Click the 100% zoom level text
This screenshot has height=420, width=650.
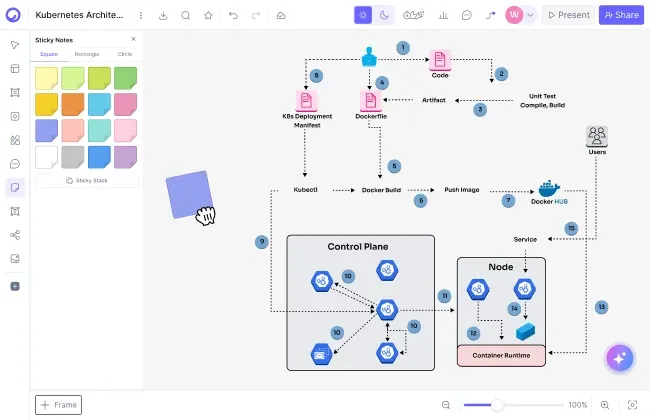(577, 405)
